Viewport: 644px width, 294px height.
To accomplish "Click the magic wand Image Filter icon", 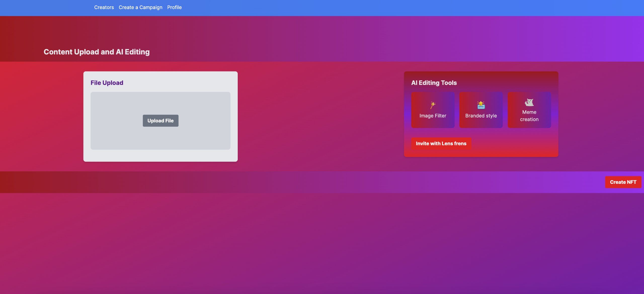I will pyautogui.click(x=433, y=105).
